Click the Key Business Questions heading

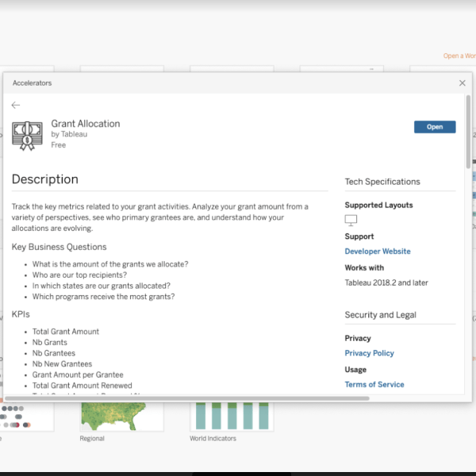(59, 247)
